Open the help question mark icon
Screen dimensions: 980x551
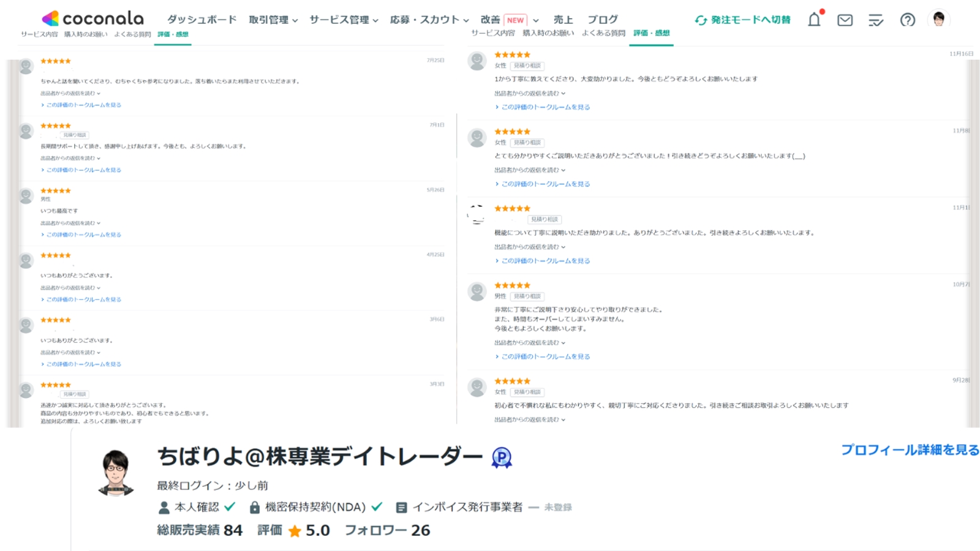point(908,20)
